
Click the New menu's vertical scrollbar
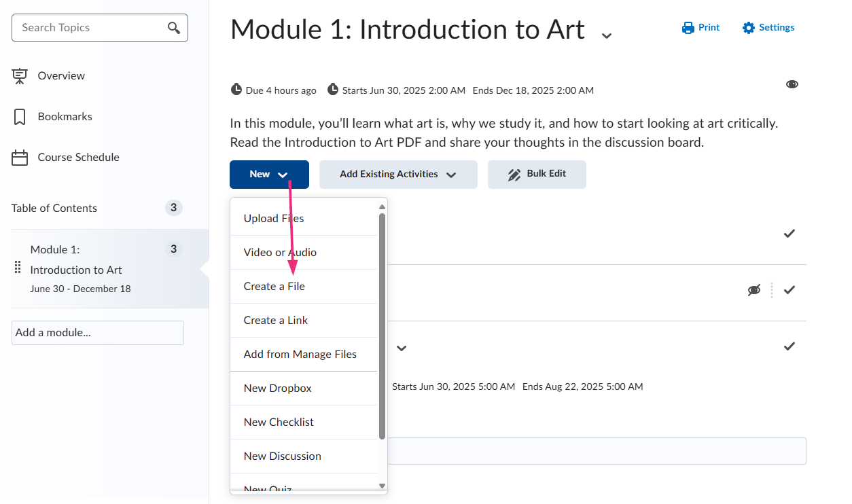click(382, 326)
